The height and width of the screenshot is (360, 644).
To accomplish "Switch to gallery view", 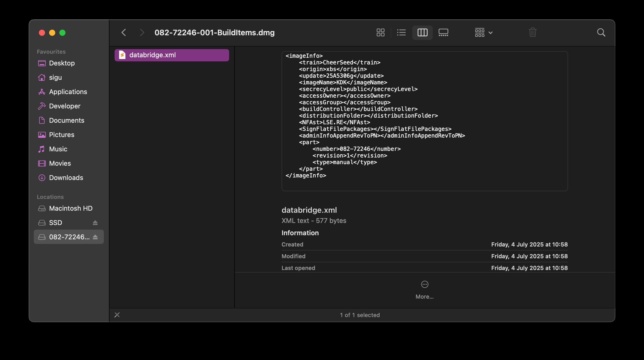I will 443,32.
